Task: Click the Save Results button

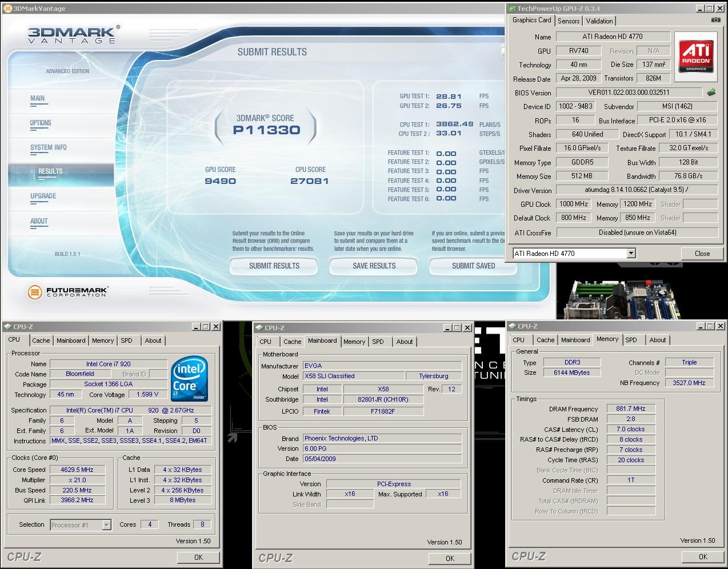Action: pos(374,266)
